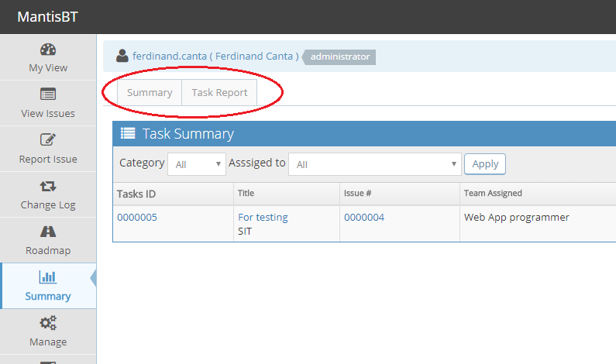616x364 pixels.
Task: Click the MantisBT logo title
Action: (x=47, y=17)
